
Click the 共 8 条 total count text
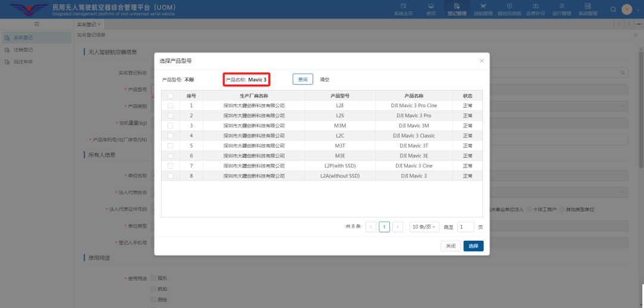tap(353, 226)
